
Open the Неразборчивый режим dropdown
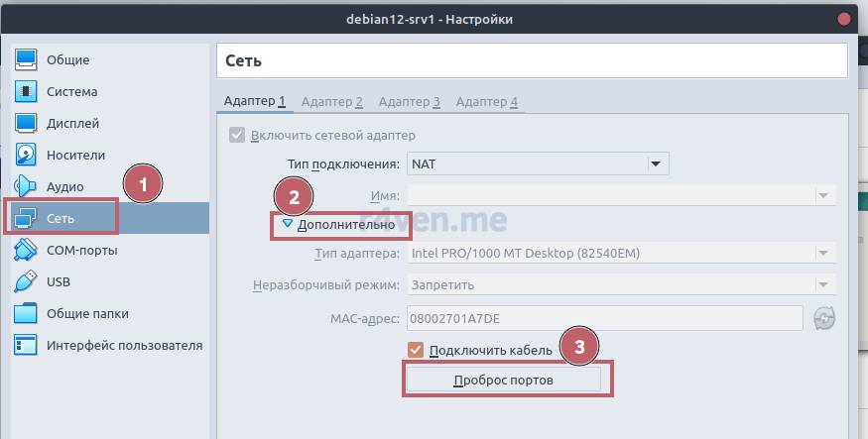[622, 285]
